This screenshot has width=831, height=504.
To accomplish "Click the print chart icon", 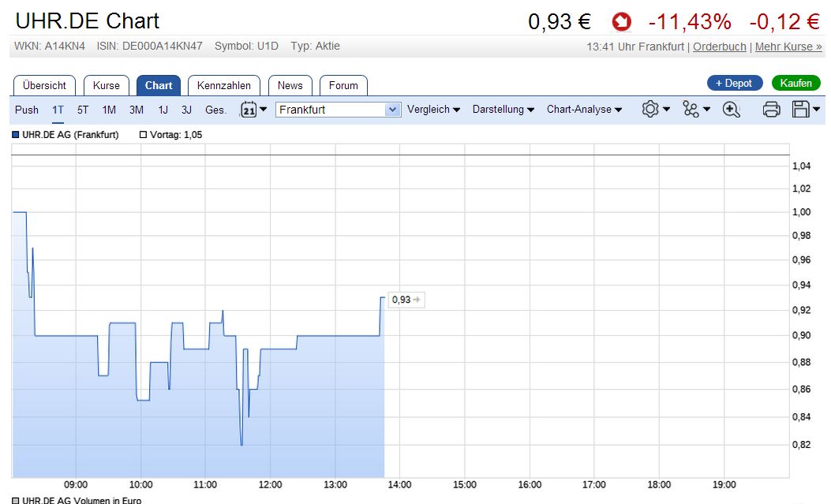I will coord(772,110).
